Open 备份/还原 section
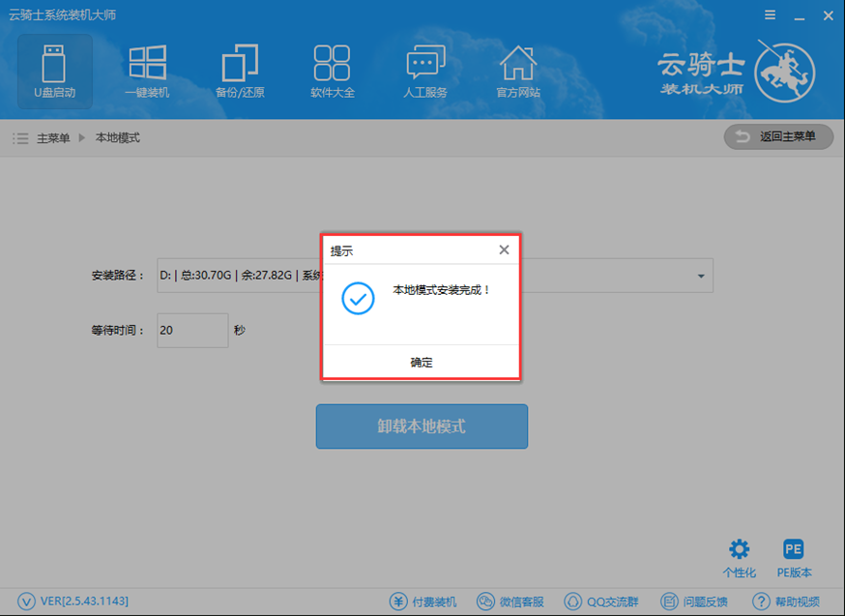Screen dimensions: 845x616 [x=240, y=72]
